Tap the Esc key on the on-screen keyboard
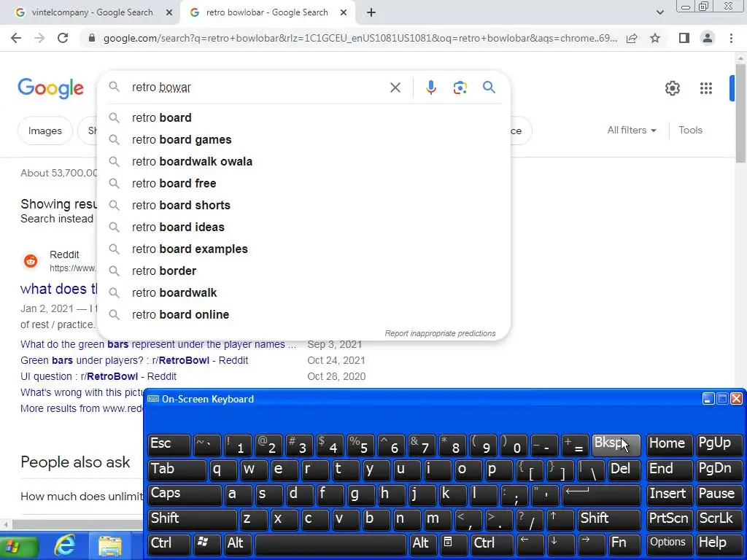 tap(169, 445)
